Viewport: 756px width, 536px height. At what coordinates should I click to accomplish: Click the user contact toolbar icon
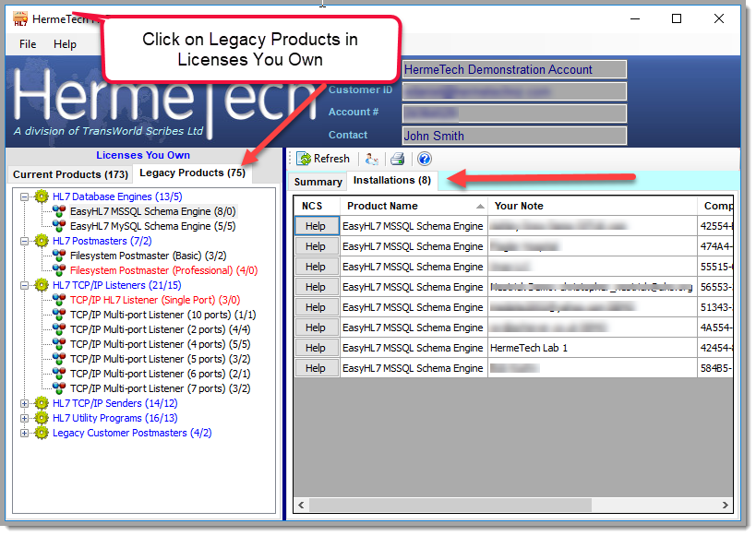pyautogui.click(x=371, y=159)
